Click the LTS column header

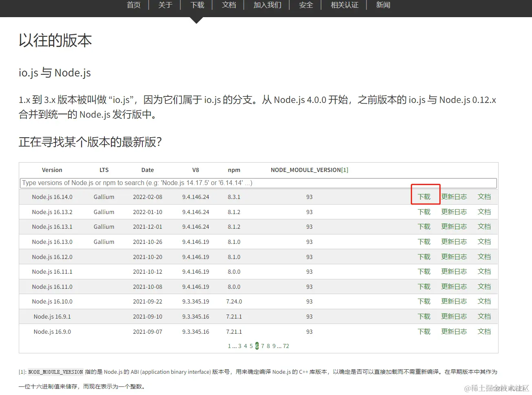point(104,170)
